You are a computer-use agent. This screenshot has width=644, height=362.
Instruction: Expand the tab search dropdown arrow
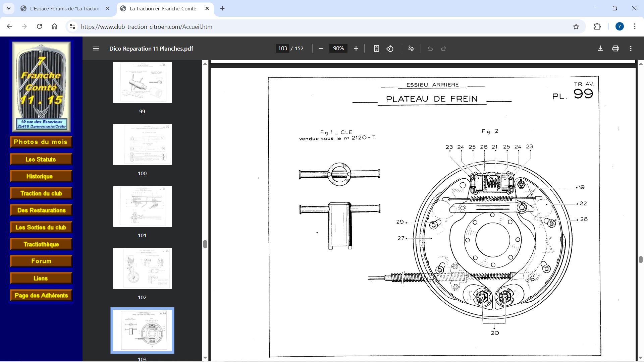[9, 8]
